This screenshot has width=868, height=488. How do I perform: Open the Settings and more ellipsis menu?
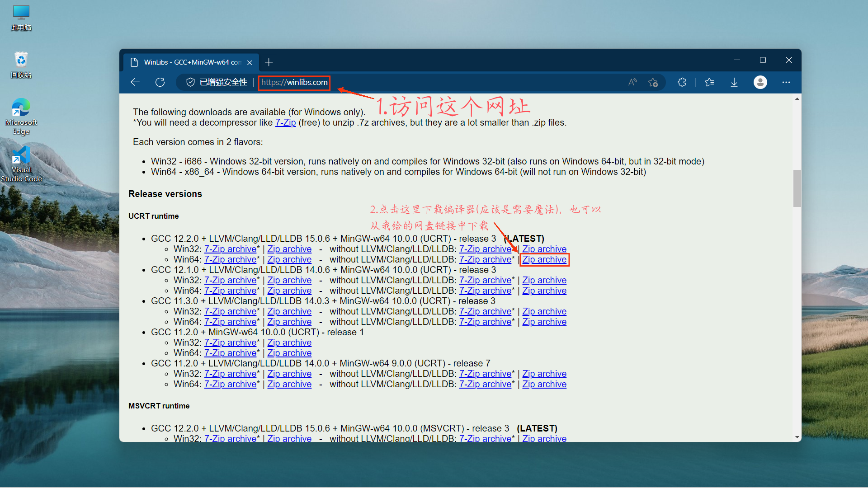click(x=786, y=82)
